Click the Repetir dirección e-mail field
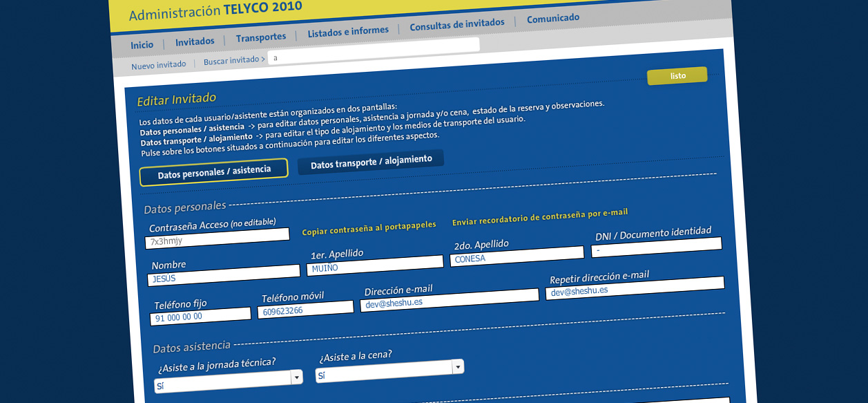868x403 pixels. coord(635,288)
